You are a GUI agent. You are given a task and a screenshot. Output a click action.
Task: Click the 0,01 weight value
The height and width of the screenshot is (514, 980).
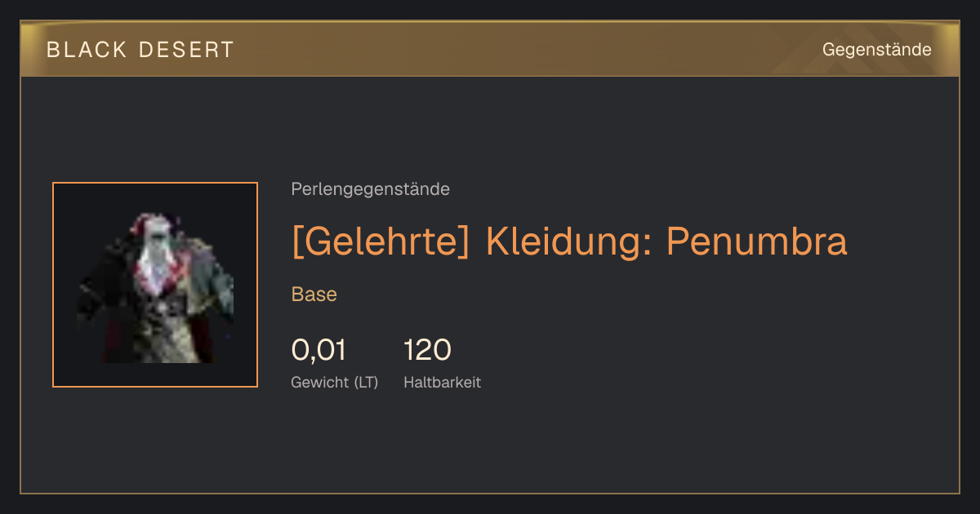318,351
